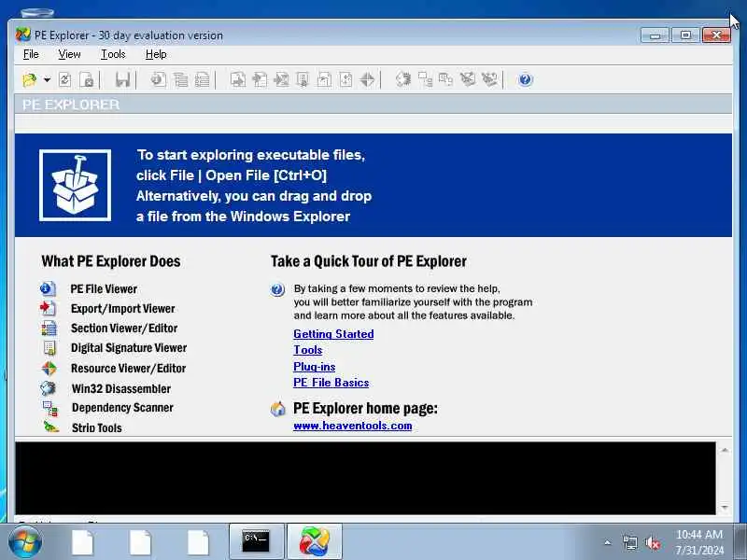This screenshot has height=560, width=747.
Task: Click the Digital Signature Viewer list icon
Action: (x=49, y=347)
